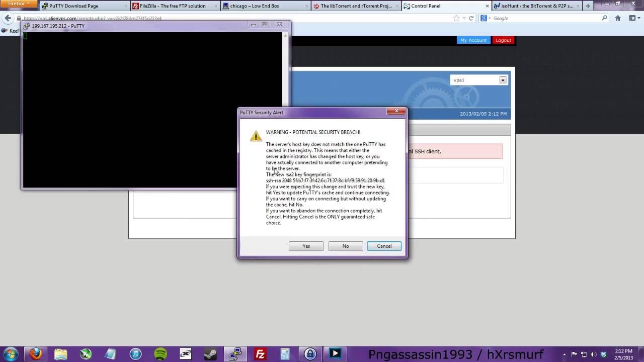Open Steam from the taskbar
Screen dimensions: 644x362
(210, 354)
